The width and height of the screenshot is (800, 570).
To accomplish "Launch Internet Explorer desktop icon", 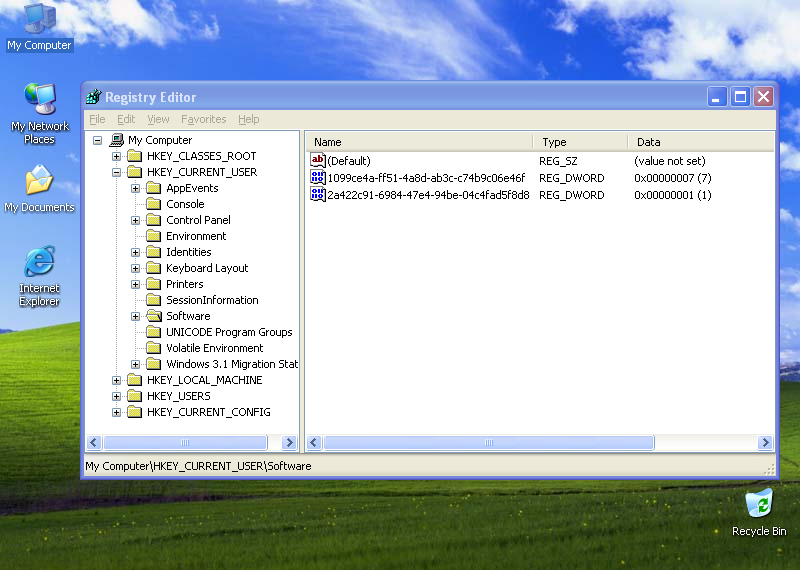I will pos(39,276).
